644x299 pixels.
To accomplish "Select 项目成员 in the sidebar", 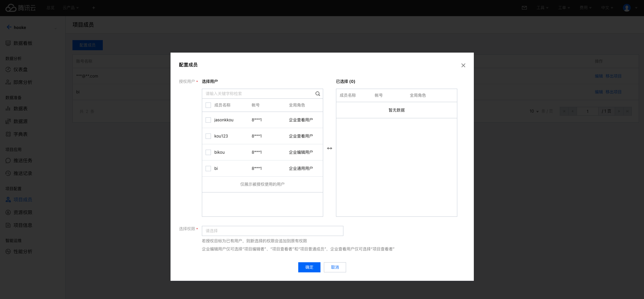I will click(23, 200).
